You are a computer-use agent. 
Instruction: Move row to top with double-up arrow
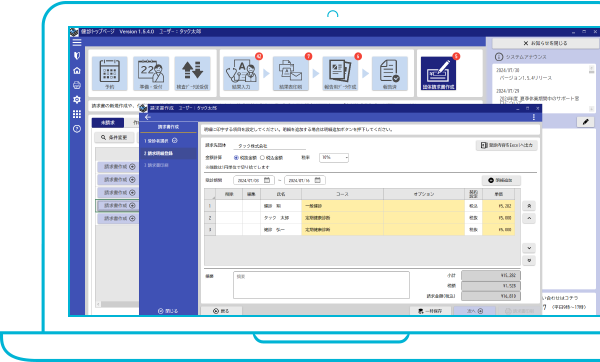coord(529,206)
